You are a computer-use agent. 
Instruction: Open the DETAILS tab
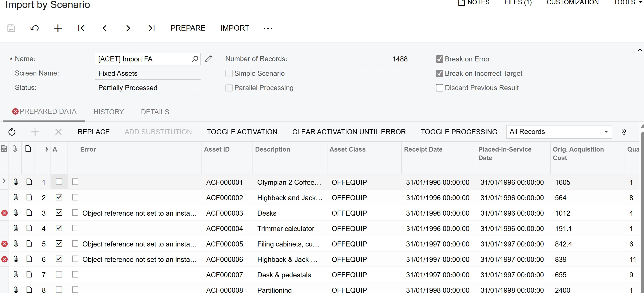click(155, 112)
